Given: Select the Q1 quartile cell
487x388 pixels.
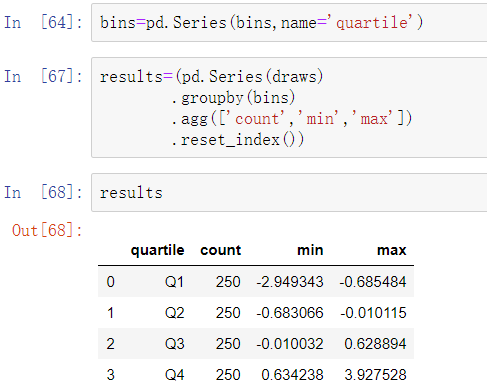Looking at the screenshot, I should (174, 282).
